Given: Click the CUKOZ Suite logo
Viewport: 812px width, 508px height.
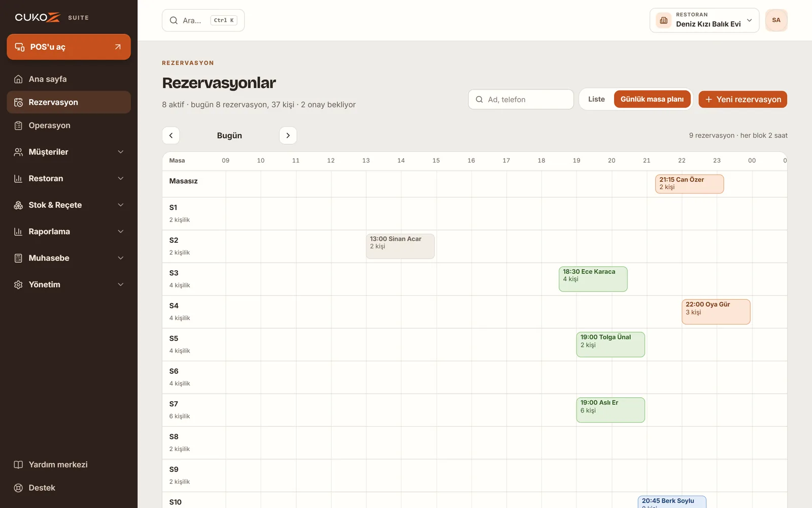Looking at the screenshot, I should click(52, 17).
